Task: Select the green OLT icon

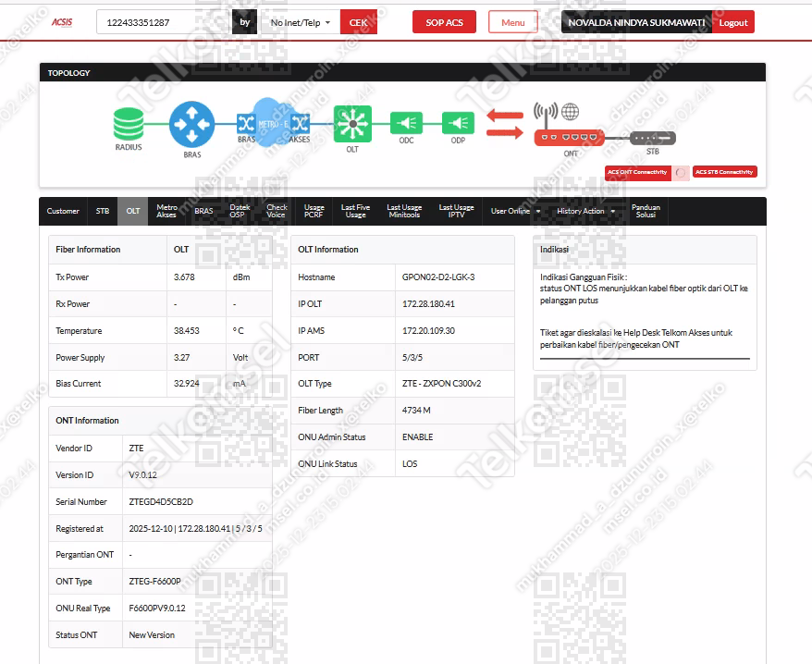Action: 352,124
